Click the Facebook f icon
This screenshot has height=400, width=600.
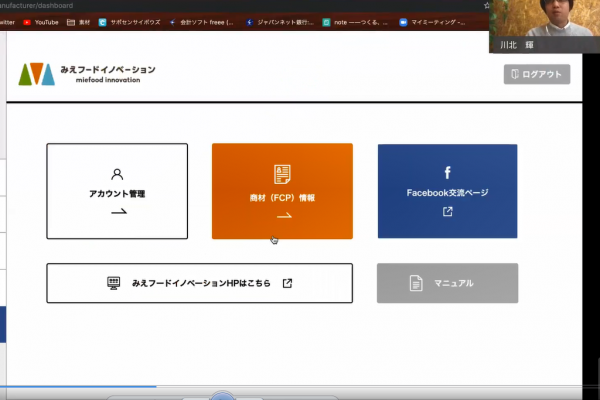[447, 173]
